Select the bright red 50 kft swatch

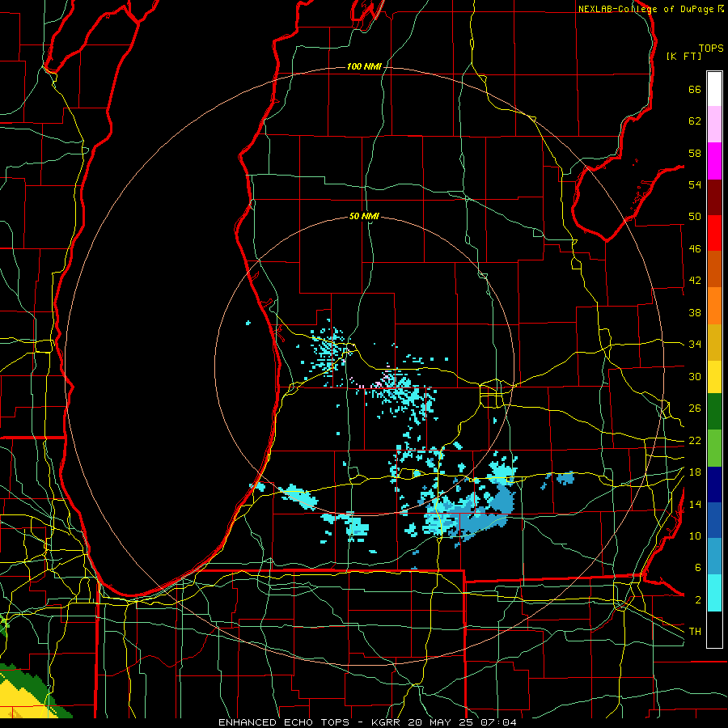[x=714, y=233]
